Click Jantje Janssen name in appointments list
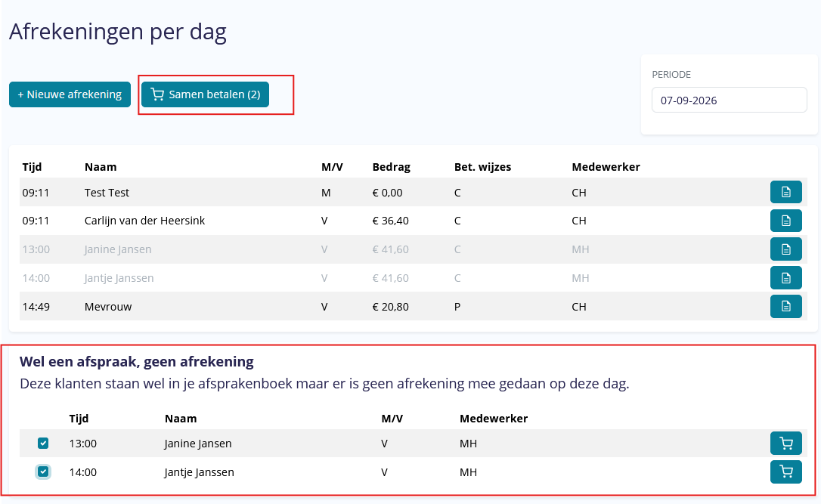The width and height of the screenshot is (821, 504). 199,472
